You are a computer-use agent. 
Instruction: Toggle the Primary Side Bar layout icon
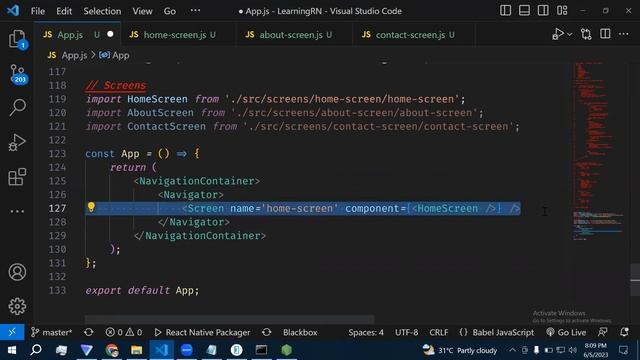pos(505,11)
